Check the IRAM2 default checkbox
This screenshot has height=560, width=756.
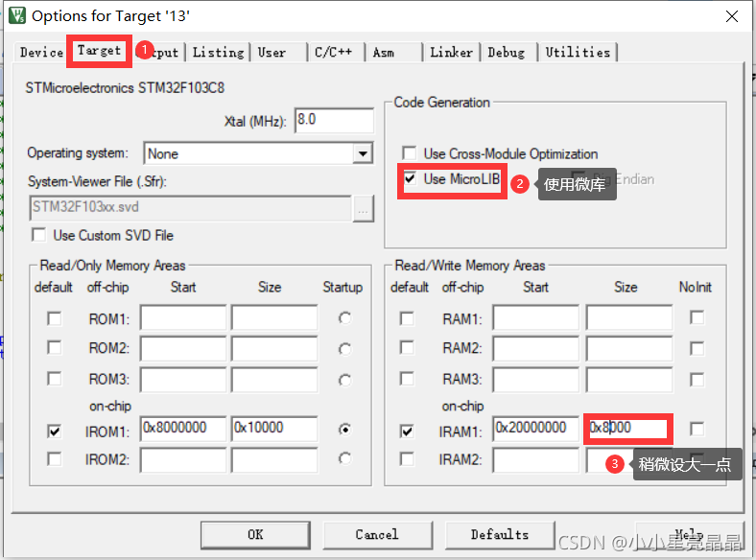pos(407,458)
